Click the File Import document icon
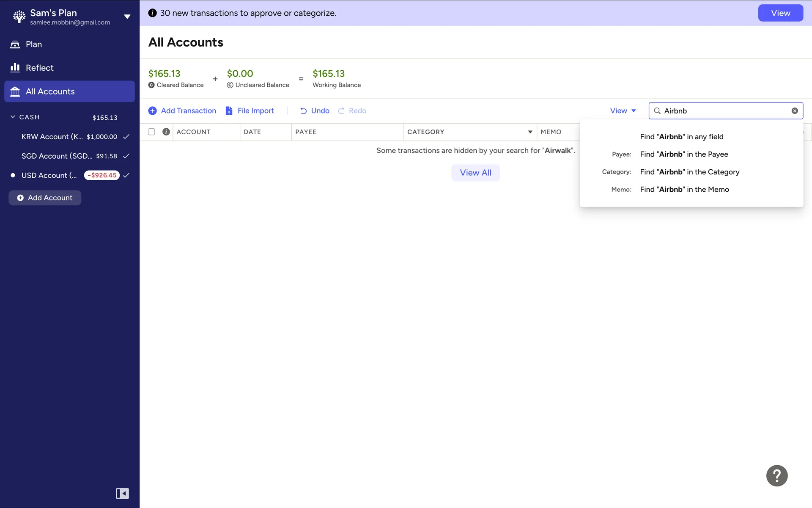The image size is (812, 508). click(x=229, y=111)
